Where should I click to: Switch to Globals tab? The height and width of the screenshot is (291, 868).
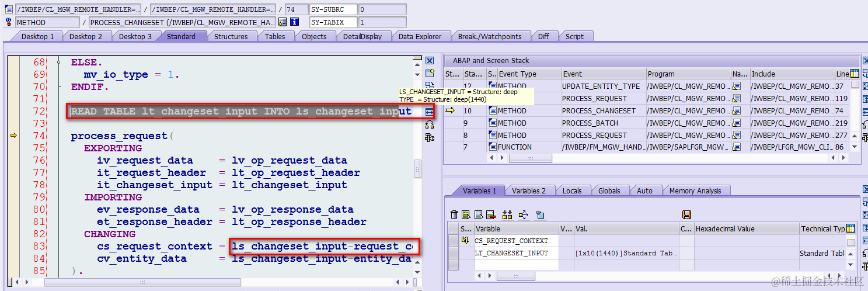tap(609, 190)
